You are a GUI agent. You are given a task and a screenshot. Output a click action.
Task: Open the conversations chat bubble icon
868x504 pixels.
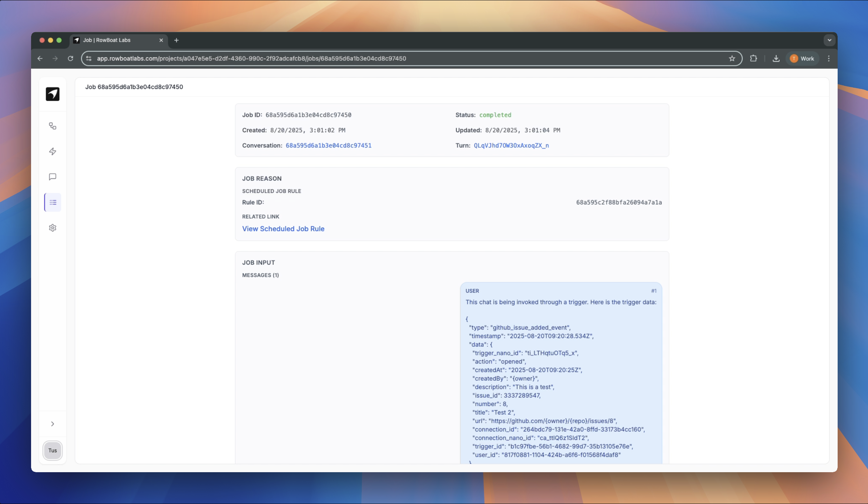[x=53, y=177]
